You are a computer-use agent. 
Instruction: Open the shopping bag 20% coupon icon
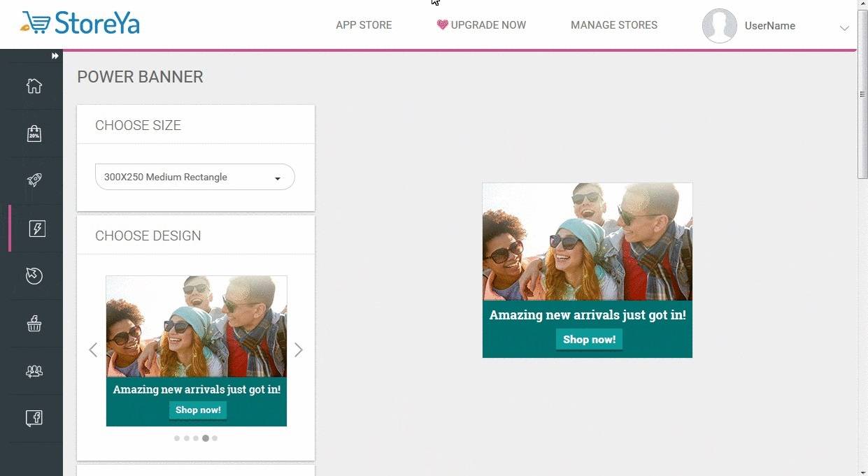[x=34, y=134]
